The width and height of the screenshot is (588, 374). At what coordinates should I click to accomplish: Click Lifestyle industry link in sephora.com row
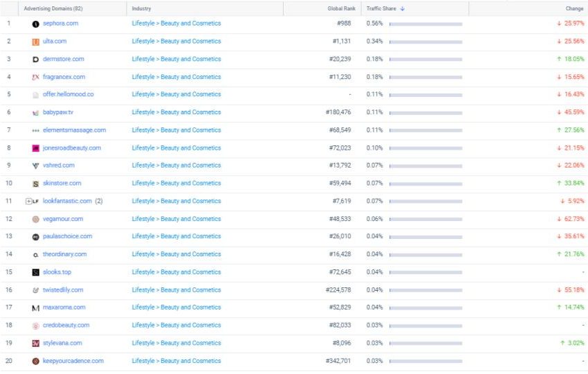pyautogui.click(x=143, y=24)
